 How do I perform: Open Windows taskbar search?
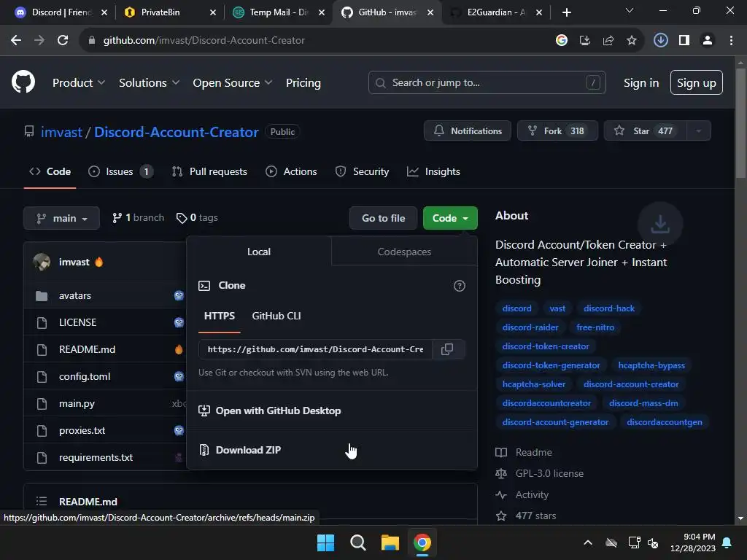[x=357, y=542]
